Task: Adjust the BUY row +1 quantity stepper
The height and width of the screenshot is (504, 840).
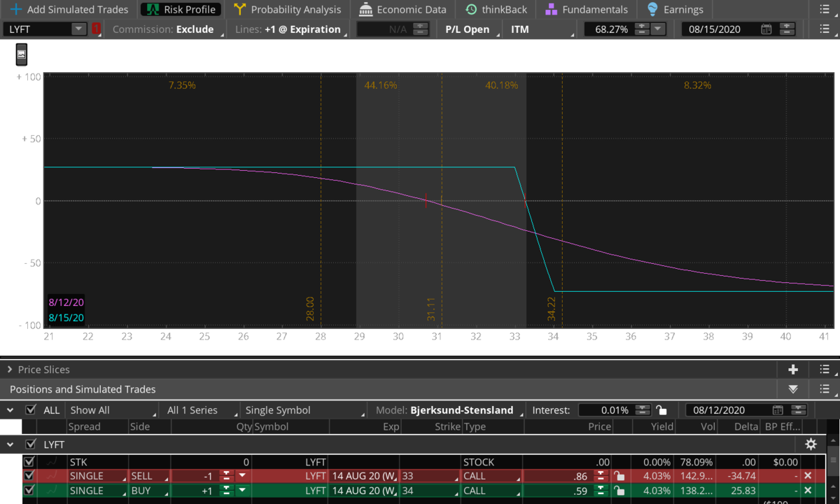Action: (226, 491)
